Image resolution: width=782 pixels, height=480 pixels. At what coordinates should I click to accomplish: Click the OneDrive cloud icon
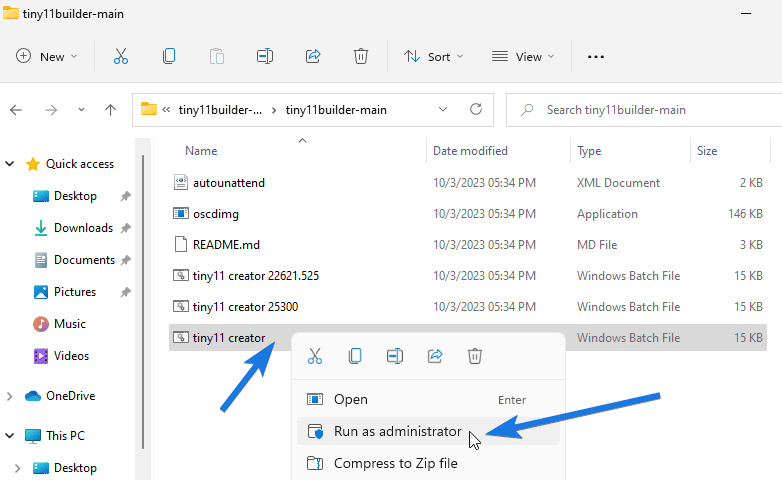(x=32, y=396)
